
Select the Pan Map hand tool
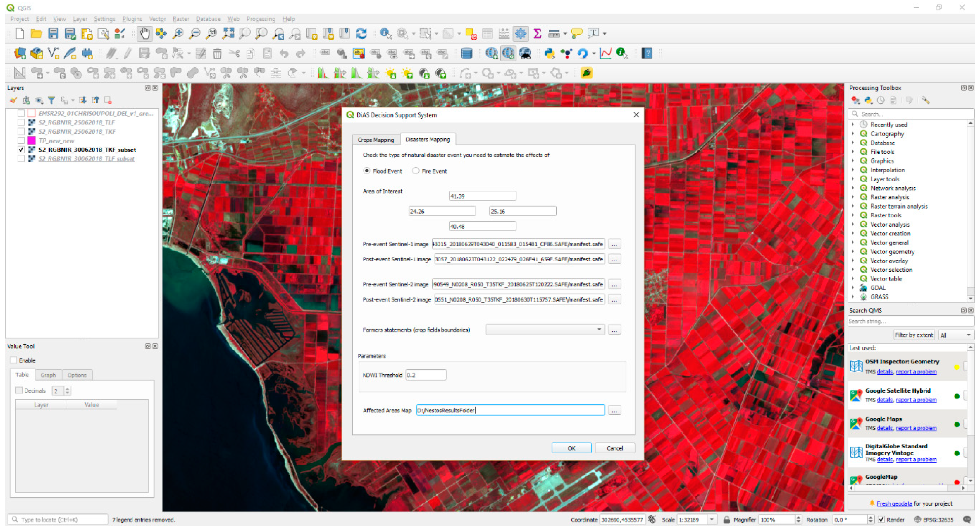[x=144, y=34]
